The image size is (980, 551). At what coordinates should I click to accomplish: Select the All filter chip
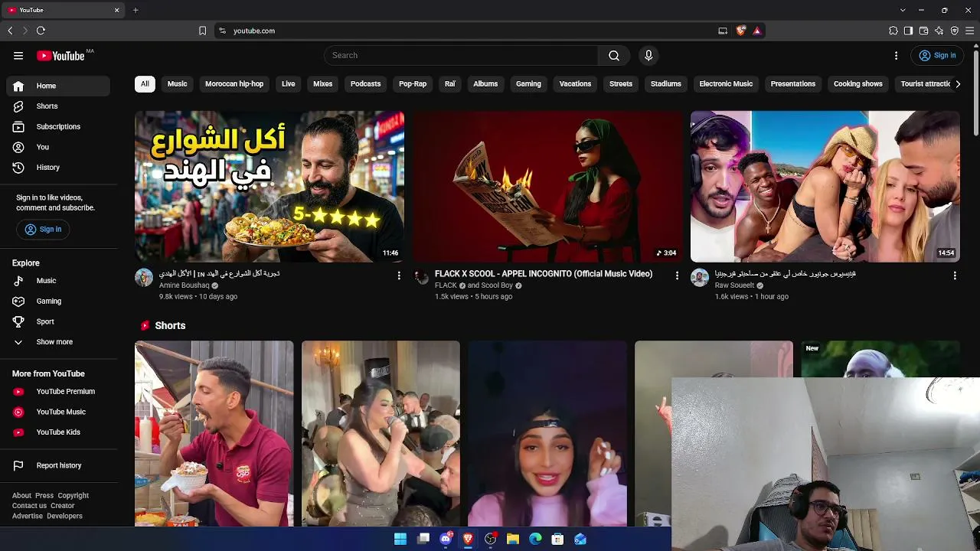tap(145, 84)
